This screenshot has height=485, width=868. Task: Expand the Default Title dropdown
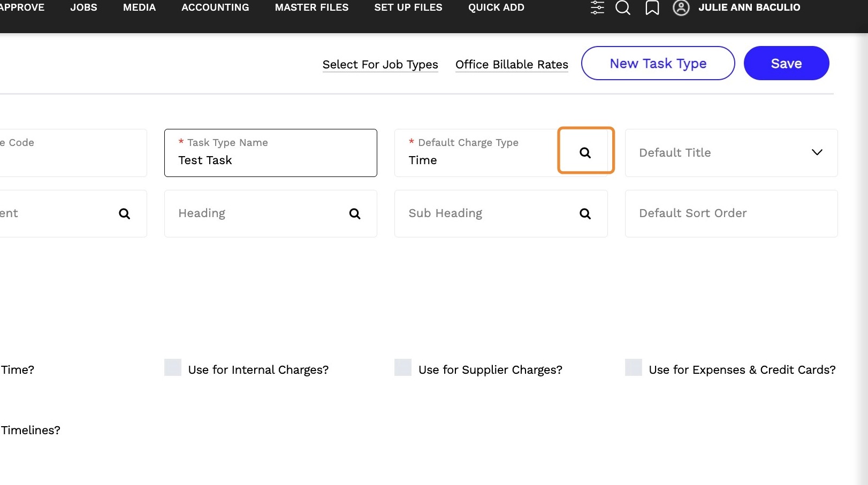click(817, 152)
